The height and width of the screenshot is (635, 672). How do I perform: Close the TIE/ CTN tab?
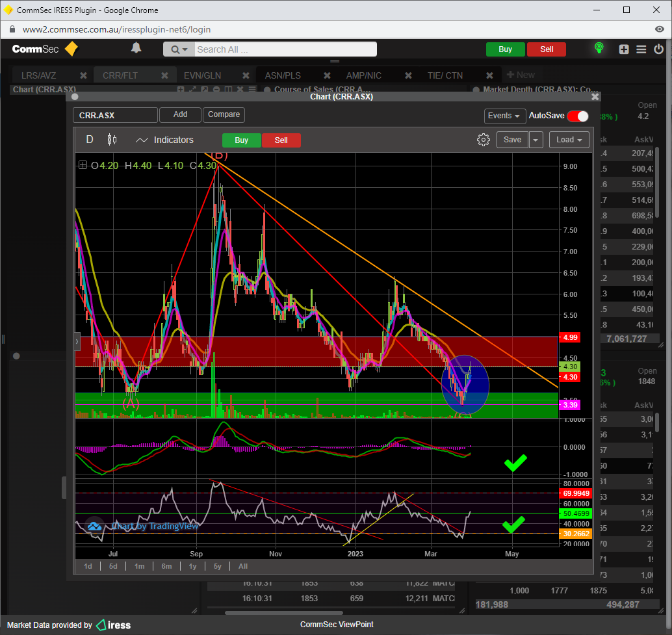click(489, 75)
